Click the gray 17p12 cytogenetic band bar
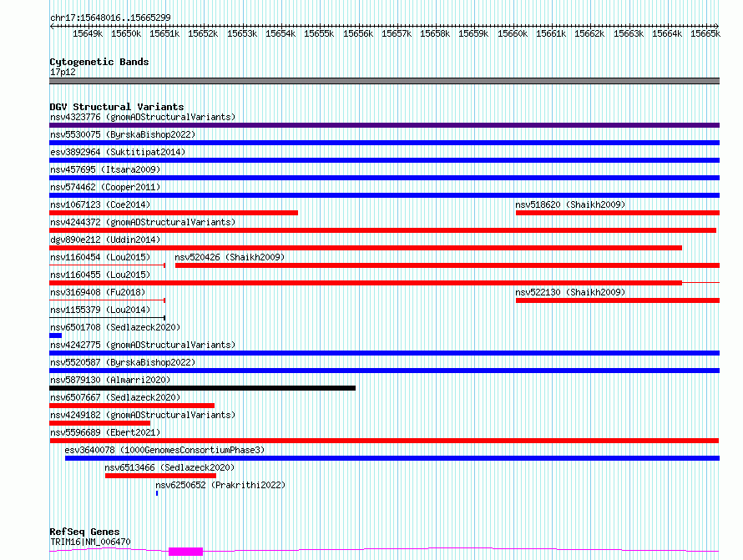743x560 pixels. click(384, 81)
